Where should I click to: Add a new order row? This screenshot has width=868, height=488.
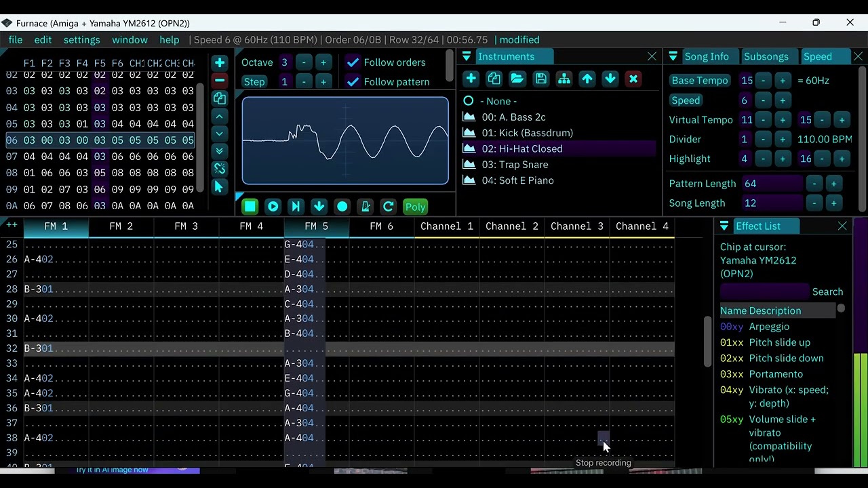point(219,63)
